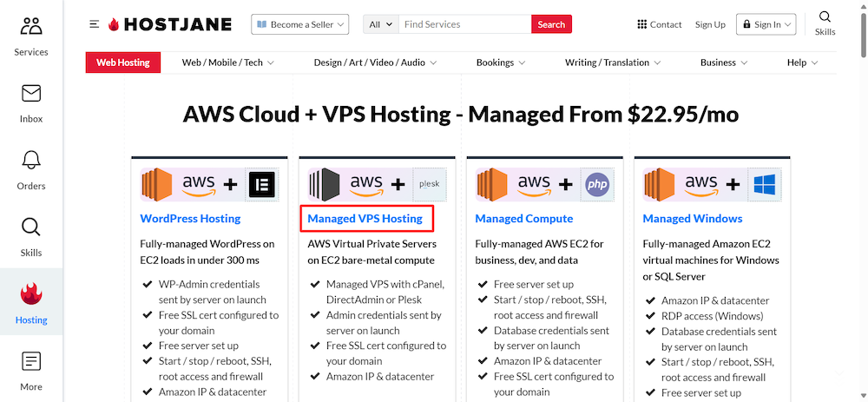Expand the Web / Mobile / Tech menu
The image size is (868, 402).
tap(228, 63)
